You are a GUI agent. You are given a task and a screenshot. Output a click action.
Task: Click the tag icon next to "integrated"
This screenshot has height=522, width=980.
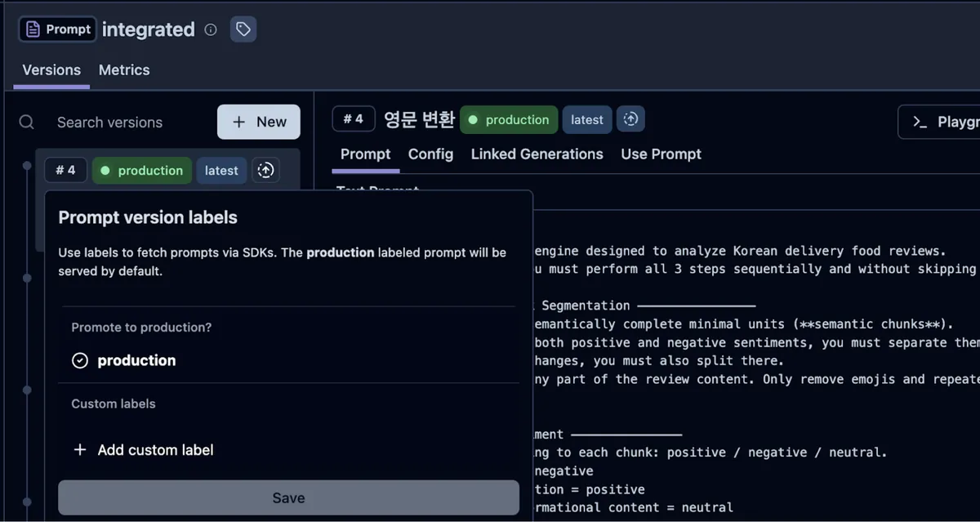(243, 29)
